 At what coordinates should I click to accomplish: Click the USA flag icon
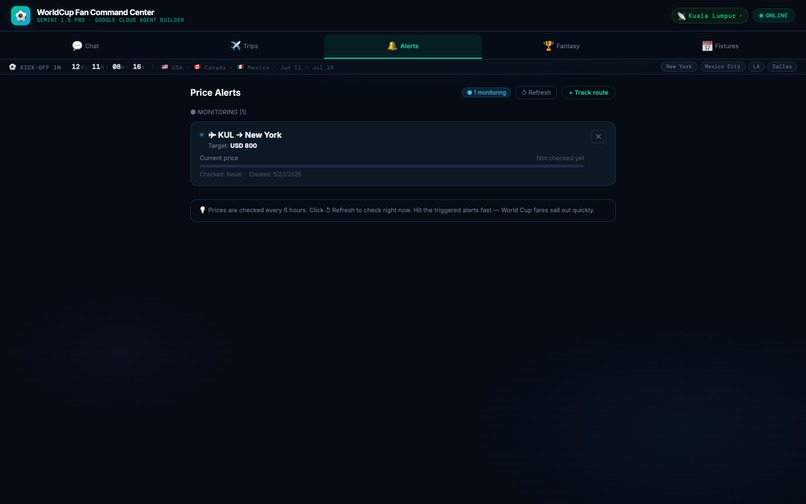click(165, 67)
